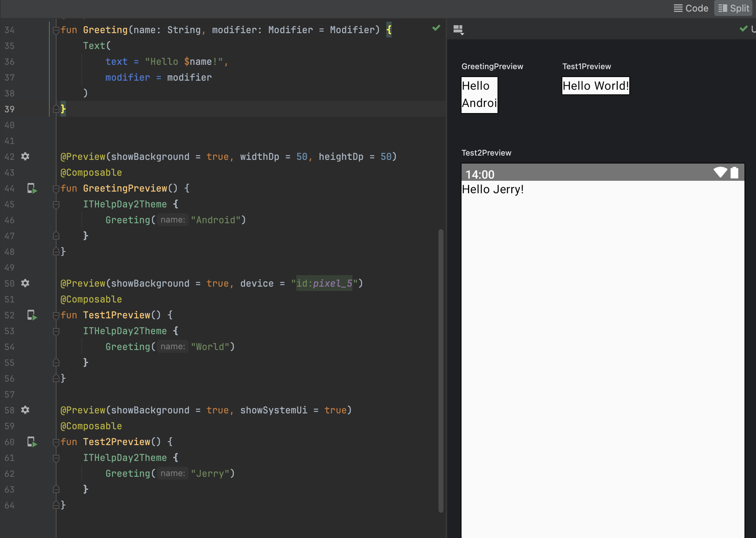Select the Test1Preview Hello World rendering
756x538 pixels.
tap(595, 86)
